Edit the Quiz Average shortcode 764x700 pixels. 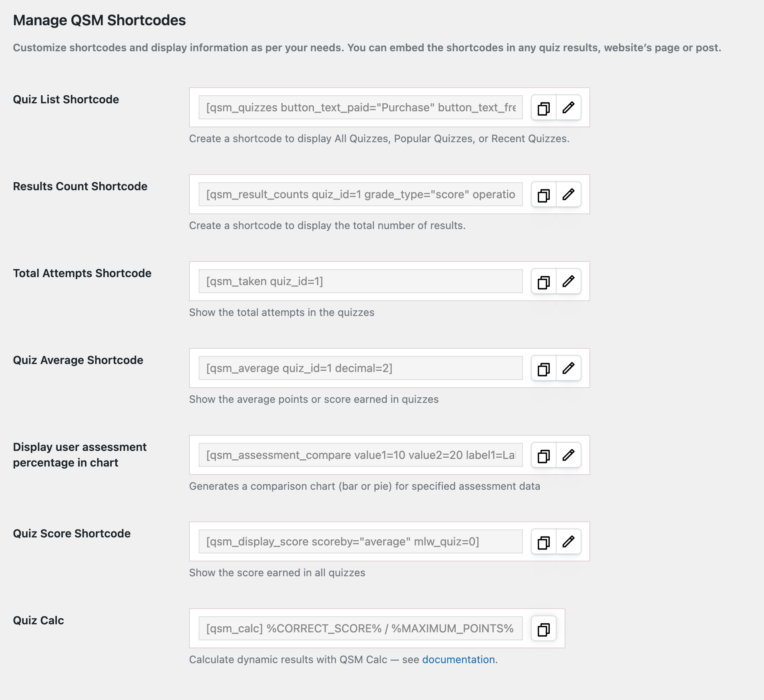click(568, 368)
